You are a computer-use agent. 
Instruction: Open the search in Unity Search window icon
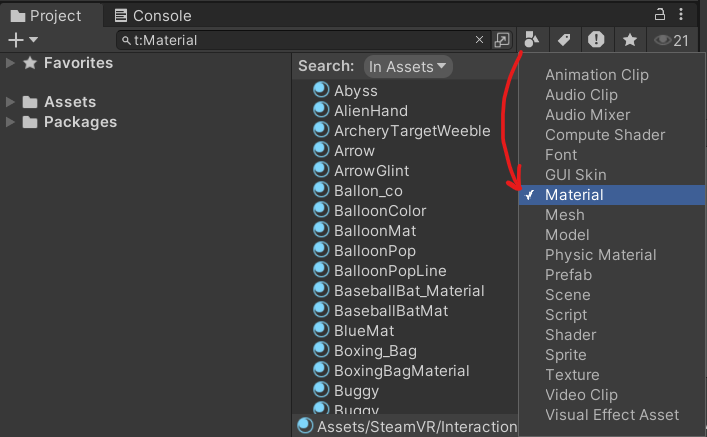(x=502, y=40)
